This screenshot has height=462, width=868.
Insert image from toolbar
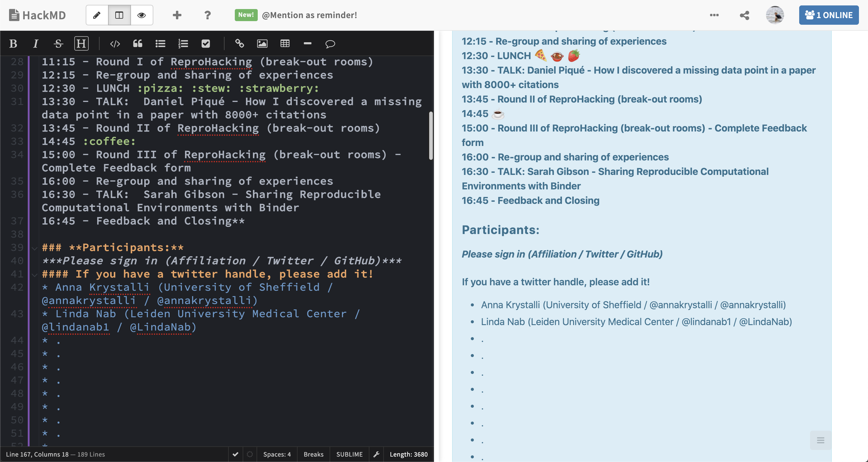pos(262,44)
